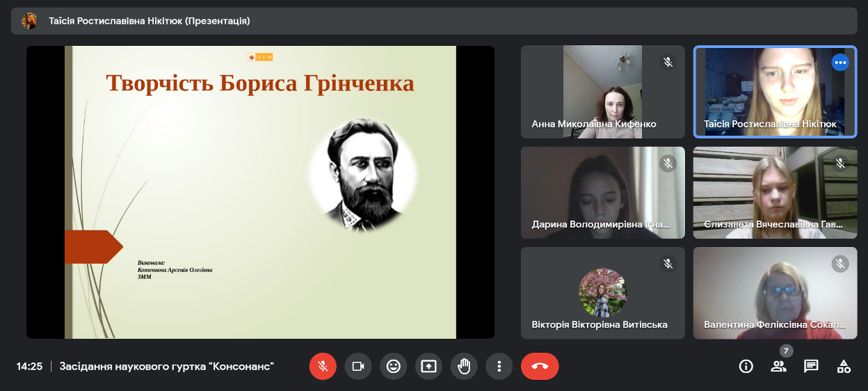
Task: Open the more options menu in call controls
Action: (x=499, y=366)
